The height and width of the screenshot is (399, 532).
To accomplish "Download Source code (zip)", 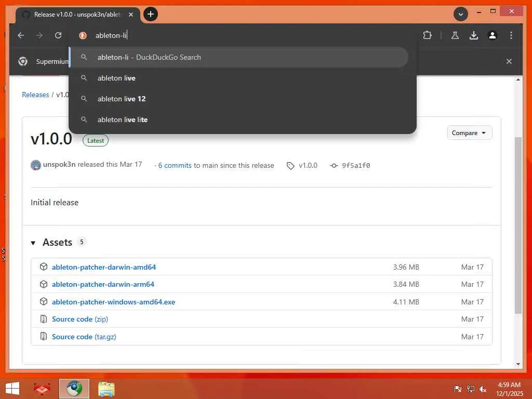I will (80, 320).
